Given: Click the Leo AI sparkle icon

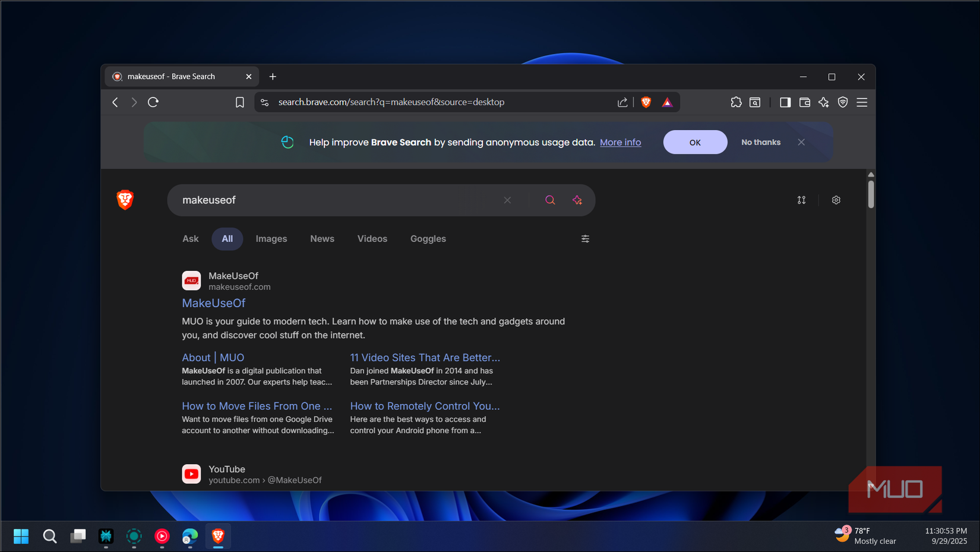Looking at the screenshot, I should [x=824, y=102].
